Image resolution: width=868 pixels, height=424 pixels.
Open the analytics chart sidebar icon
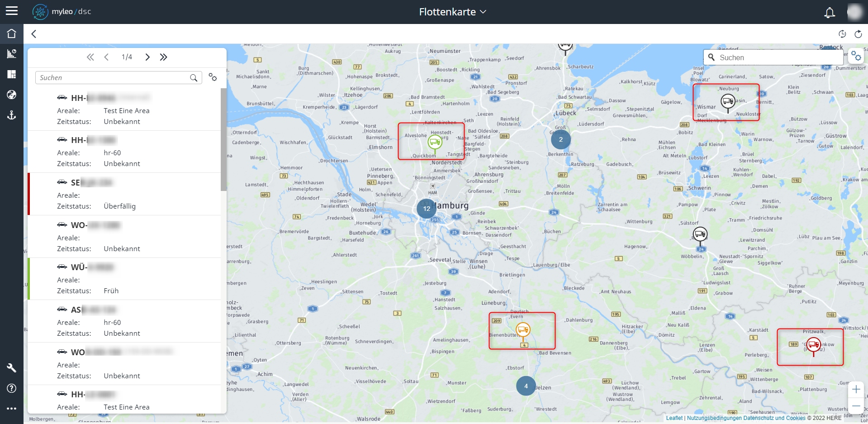(12, 54)
